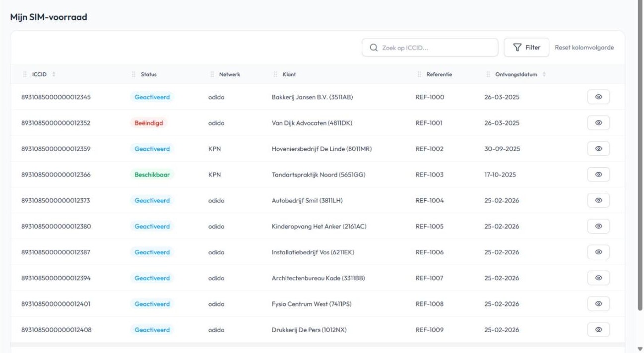Viewport: 644px width, 353px height.
Task: Select the Status column header
Action: pyautogui.click(x=148, y=74)
